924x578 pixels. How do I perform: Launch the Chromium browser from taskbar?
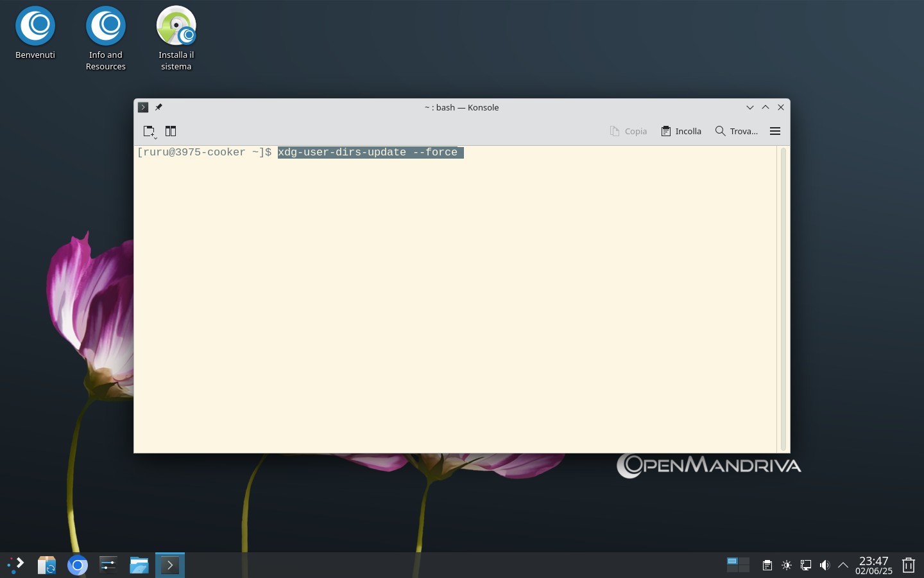point(78,565)
